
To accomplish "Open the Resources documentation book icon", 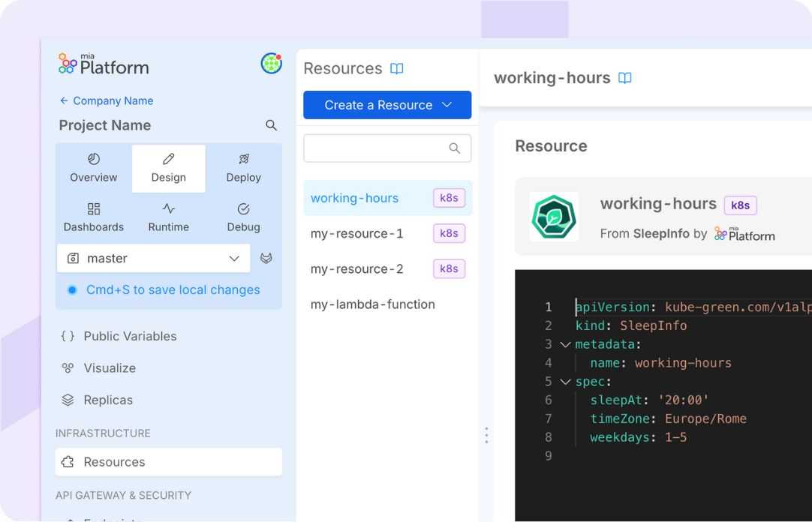I will (396, 67).
